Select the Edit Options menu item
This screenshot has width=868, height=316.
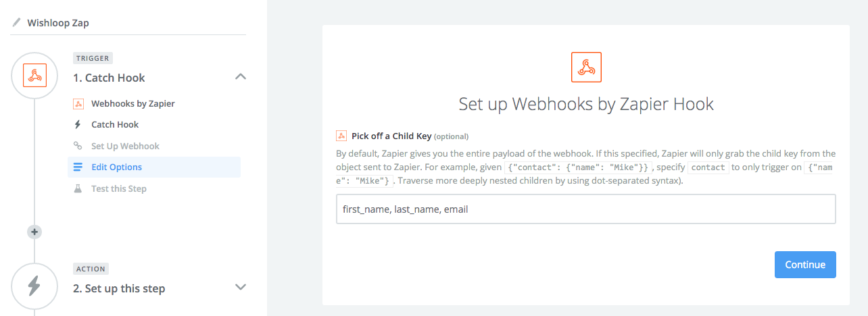pyautogui.click(x=116, y=167)
